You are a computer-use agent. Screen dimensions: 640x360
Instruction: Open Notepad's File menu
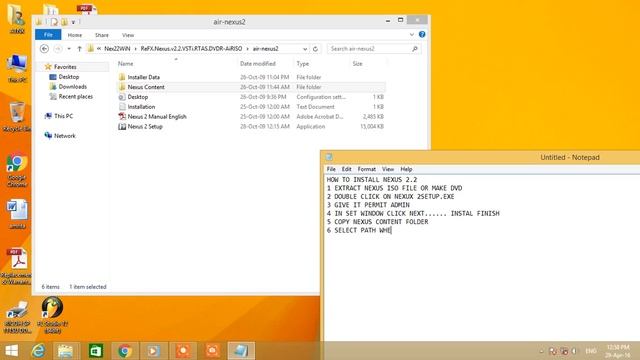[331, 169]
